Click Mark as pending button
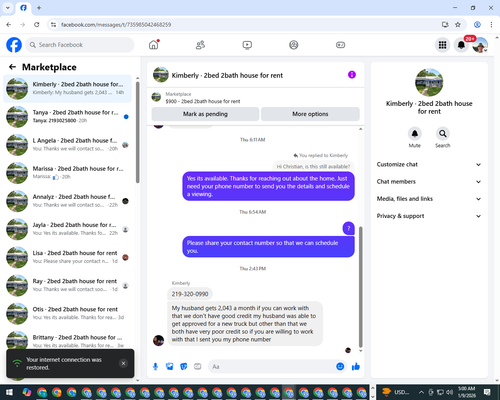This screenshot has height=400, width=500. [x=205, y=114]
